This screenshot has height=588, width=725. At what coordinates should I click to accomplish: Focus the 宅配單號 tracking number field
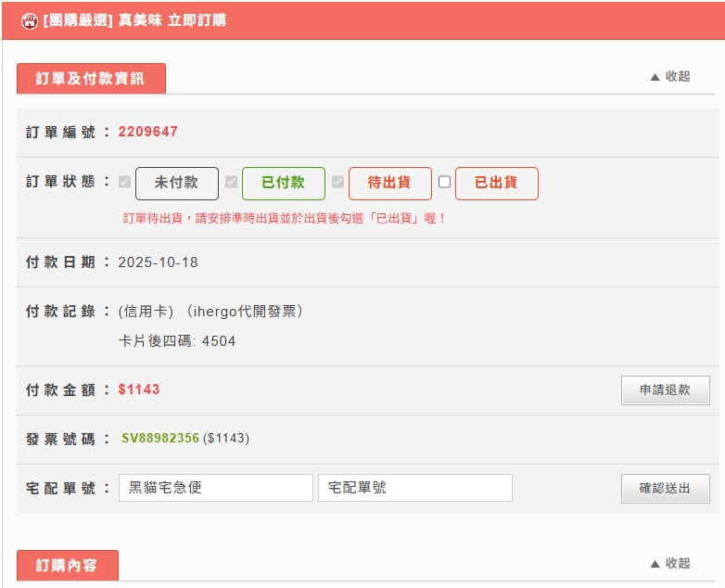[414, 488]
